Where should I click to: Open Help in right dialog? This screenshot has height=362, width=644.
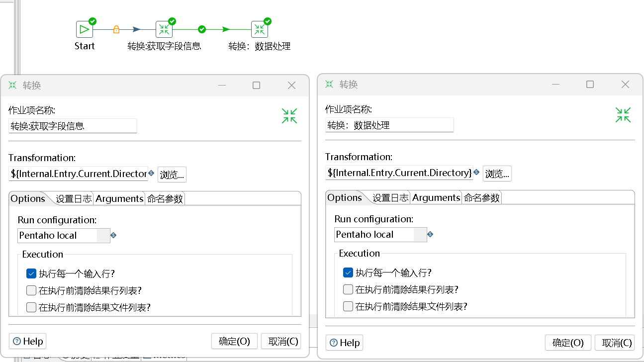pyautogui.click(x=344, y=343)
